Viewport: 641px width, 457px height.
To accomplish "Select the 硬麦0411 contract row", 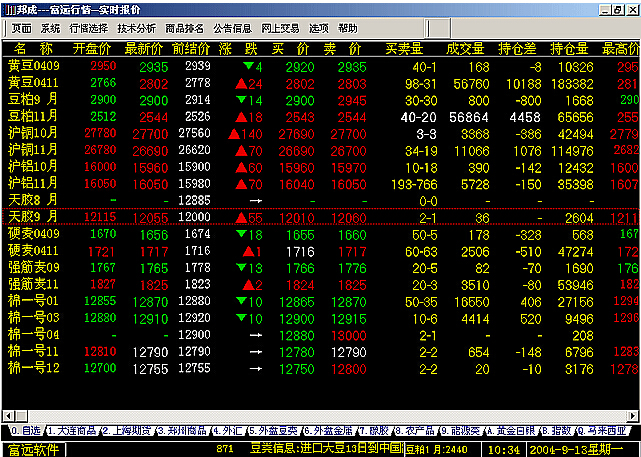I will (x=321, y=251).
